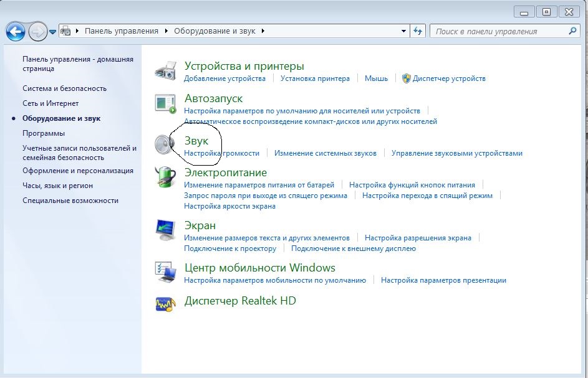Maximize the Control Panel window

(546, 12)
